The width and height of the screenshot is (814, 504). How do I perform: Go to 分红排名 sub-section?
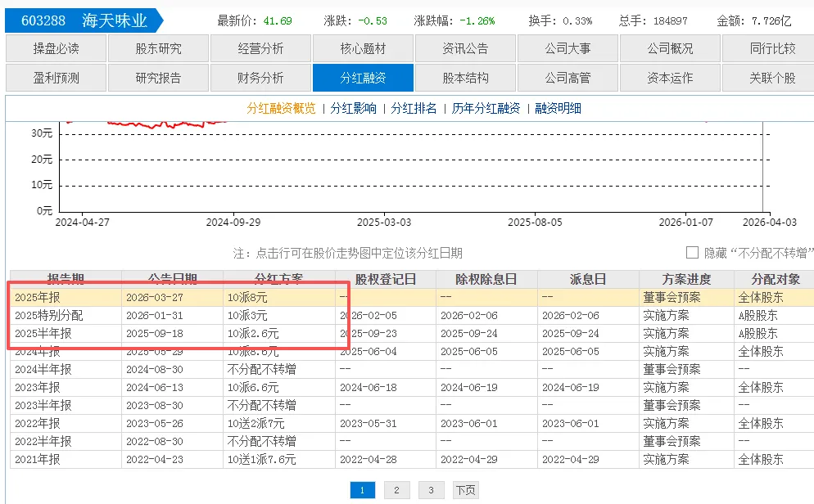click(414, 108)
